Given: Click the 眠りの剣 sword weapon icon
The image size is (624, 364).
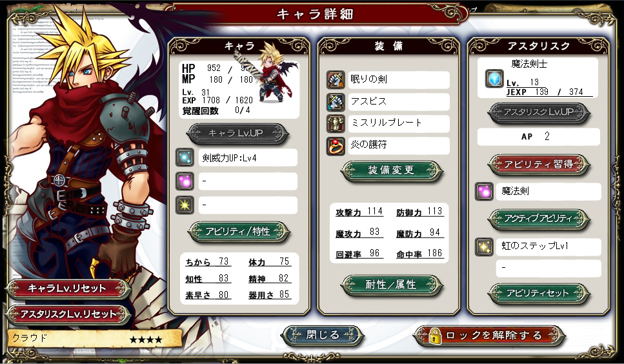Looking at the screenshot, I should (x=336, y=79).
